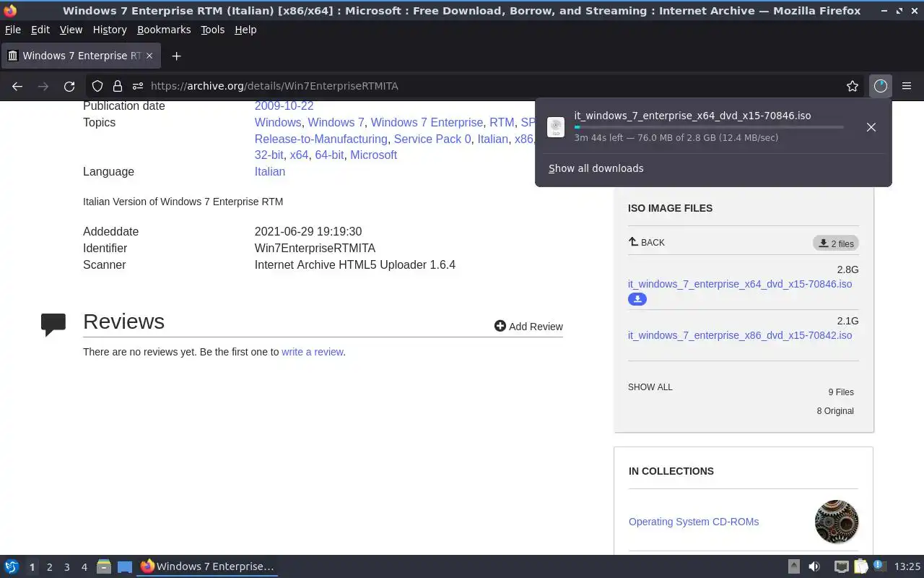The image size is (924, 578).
Task: Open the 2009-10-22 publication date link
Action: click(x=284, y=105)
